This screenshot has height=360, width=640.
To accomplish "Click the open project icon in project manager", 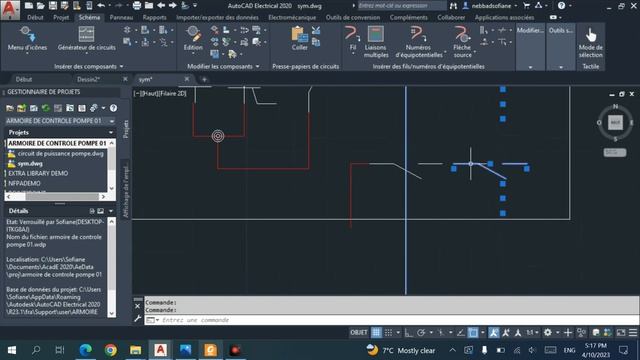I will (10, 108).
